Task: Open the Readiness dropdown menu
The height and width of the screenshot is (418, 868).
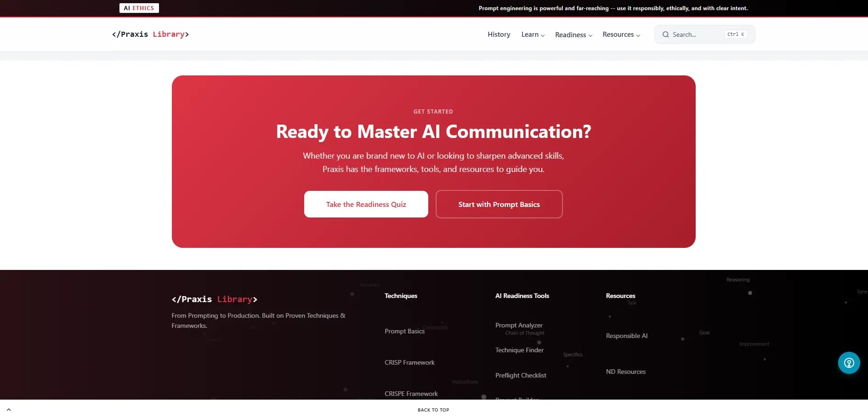Action: pyautogui.click(x=573, y=35)
